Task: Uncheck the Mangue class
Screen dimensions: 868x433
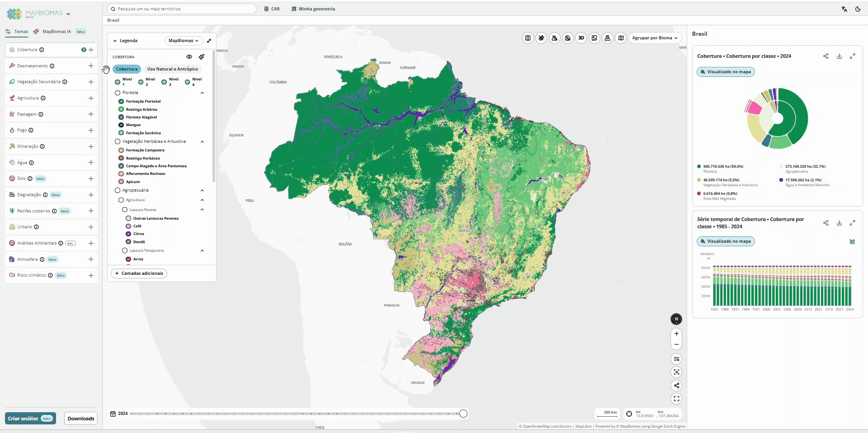Action: click(x=121, y=125)
